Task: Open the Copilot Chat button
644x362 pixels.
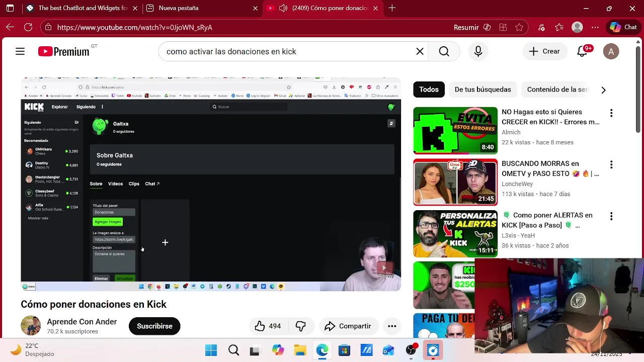Action: (623, 28)
